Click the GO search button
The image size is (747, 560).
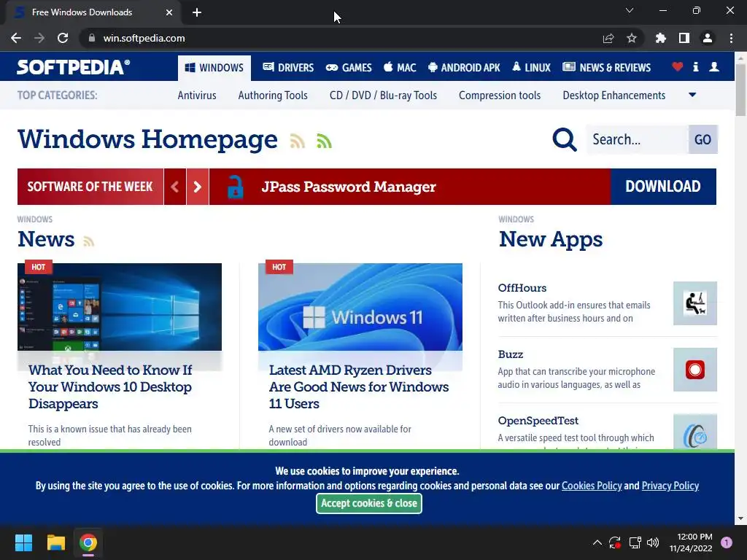[703, 139]
